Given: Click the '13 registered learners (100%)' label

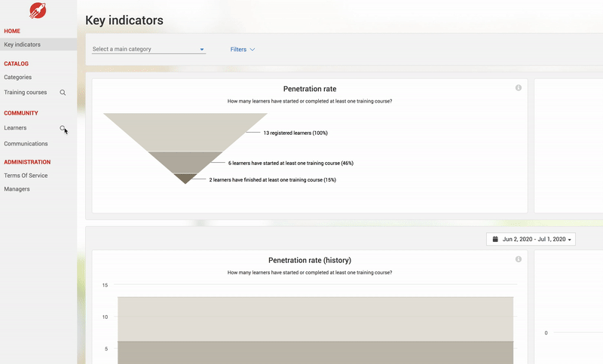Looking at the screenshot, I should (x=295, y=133).
